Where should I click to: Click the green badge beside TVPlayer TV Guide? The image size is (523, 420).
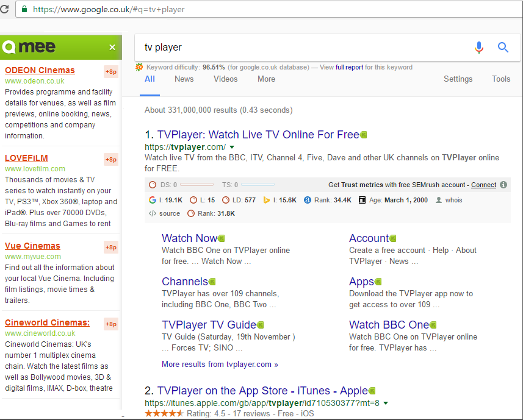click(x=260, y=325)
